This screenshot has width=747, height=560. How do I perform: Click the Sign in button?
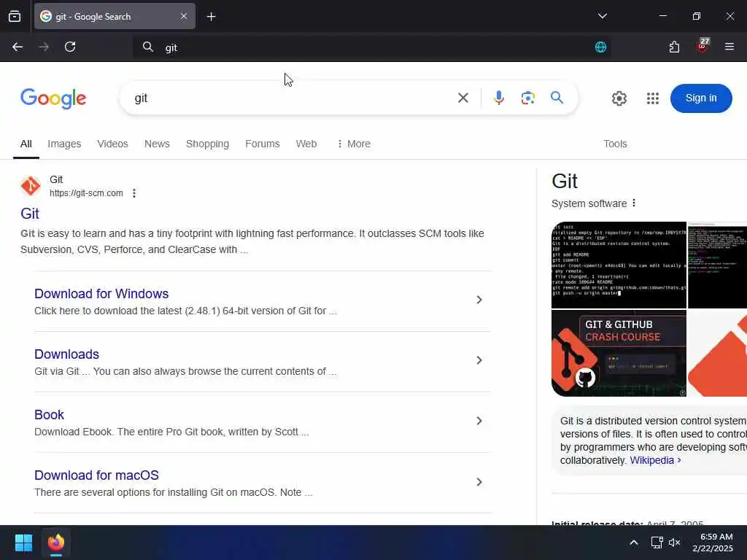[701, 98]
